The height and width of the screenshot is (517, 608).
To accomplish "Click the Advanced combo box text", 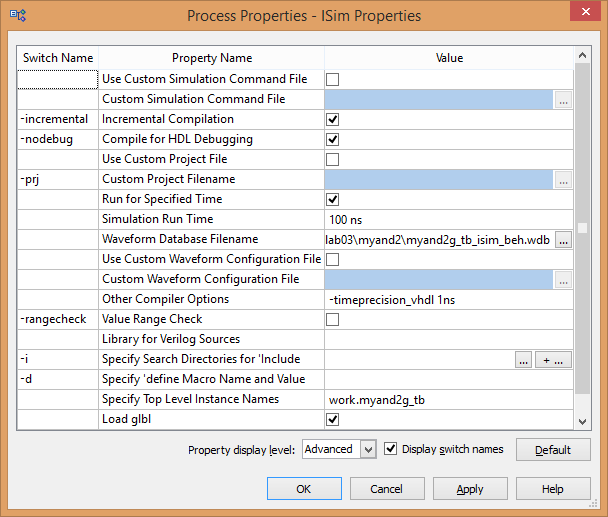I will point(328,449).
